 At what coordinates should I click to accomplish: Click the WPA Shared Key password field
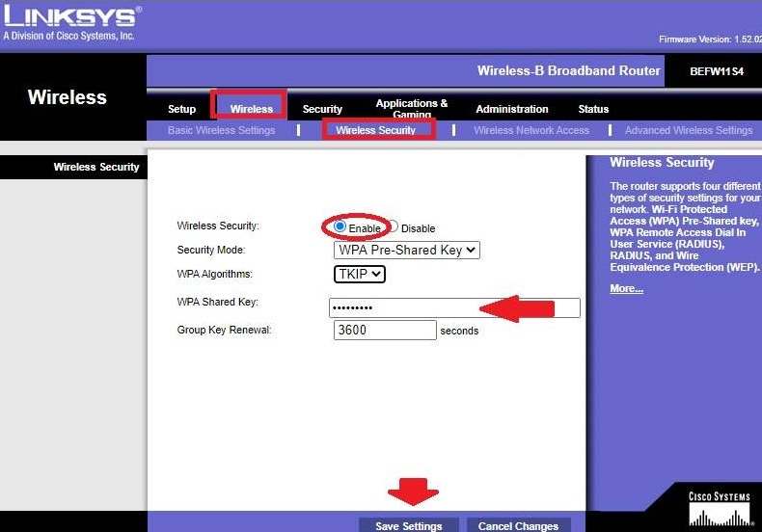[x=454, y=307]
